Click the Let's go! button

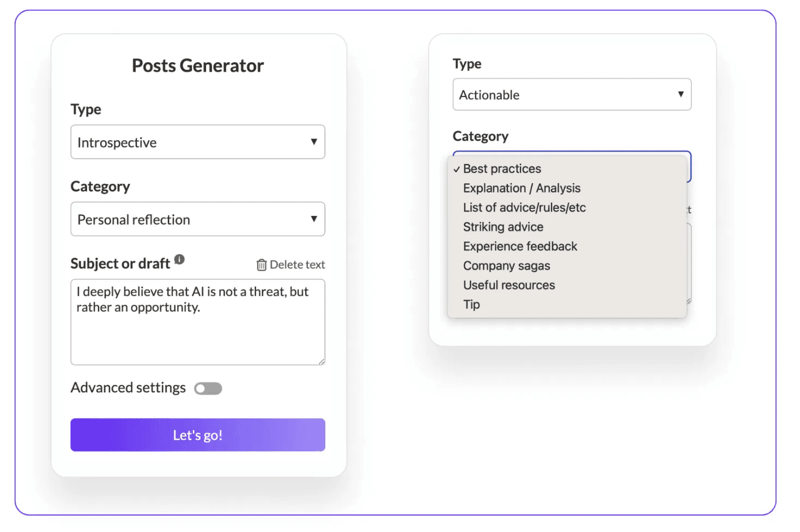pos(198,435)
